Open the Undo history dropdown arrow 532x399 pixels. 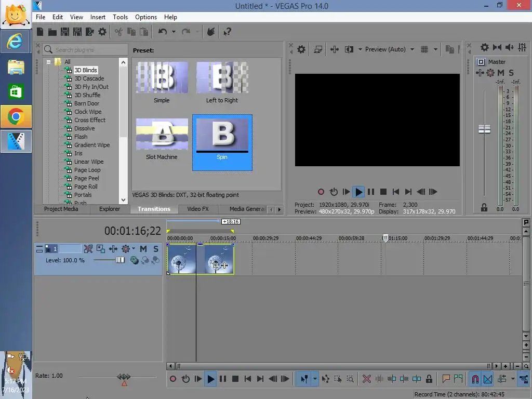174,32
